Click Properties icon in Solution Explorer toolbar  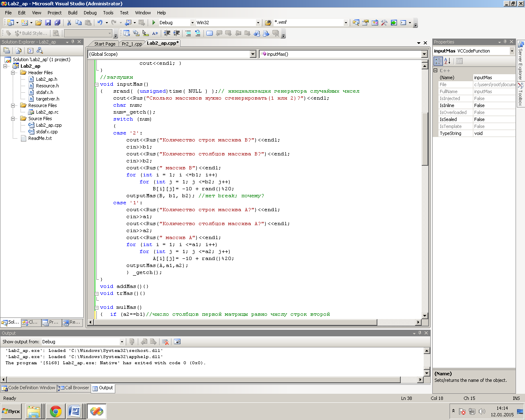pyautogui.click(x=7, y=50)
